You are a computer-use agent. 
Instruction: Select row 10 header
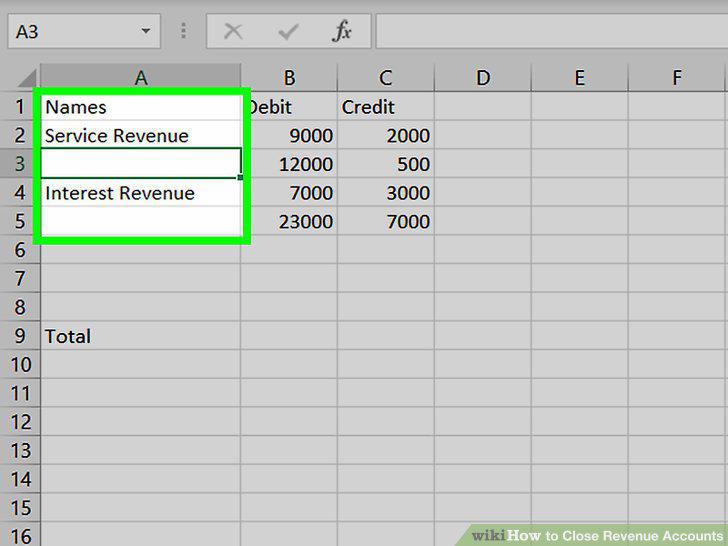point(20,364)
